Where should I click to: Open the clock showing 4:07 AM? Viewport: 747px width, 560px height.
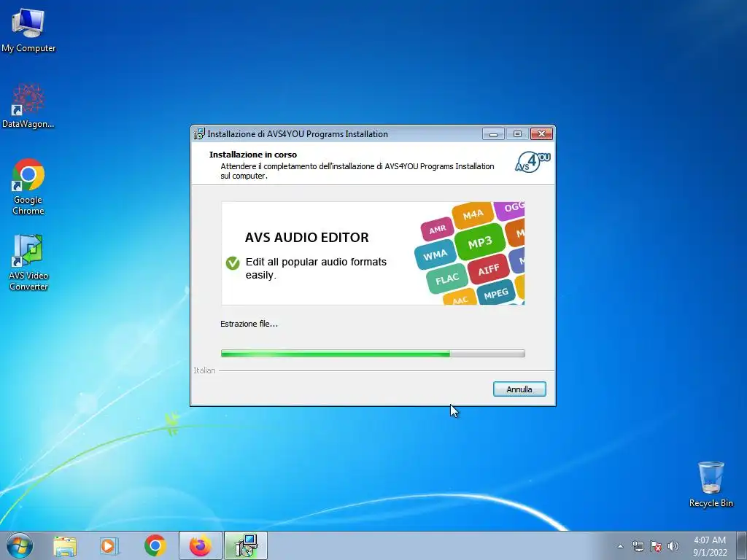710,546
